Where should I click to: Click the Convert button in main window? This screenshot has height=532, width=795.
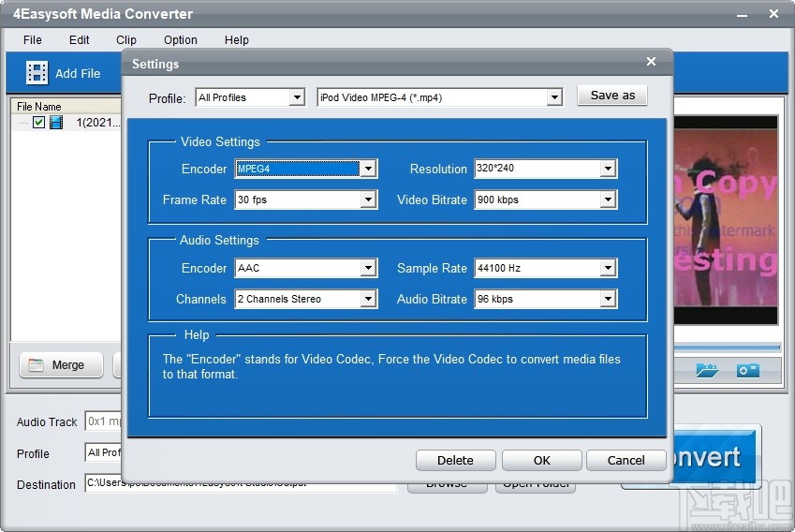714,456
